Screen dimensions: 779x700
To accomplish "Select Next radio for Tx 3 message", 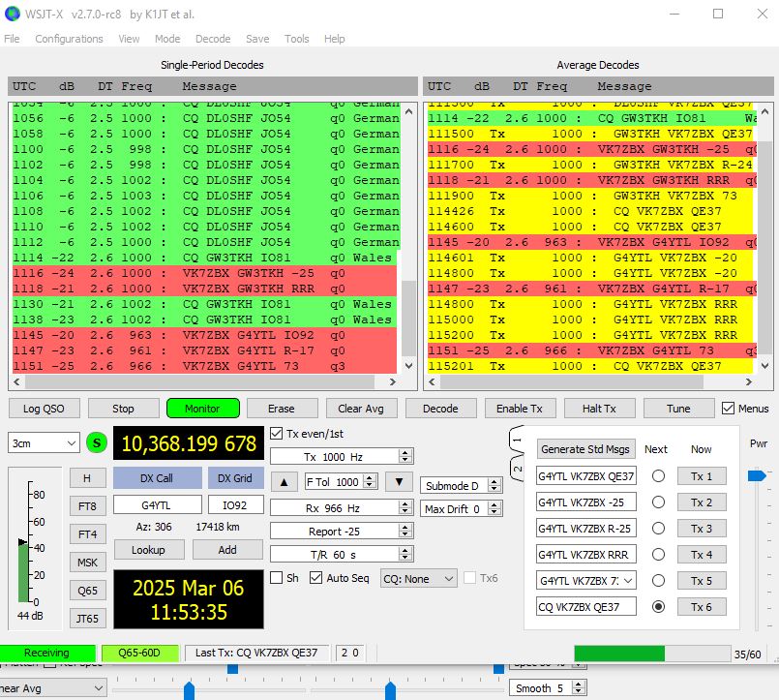I will pyautogui.click(x=658, y=528).
